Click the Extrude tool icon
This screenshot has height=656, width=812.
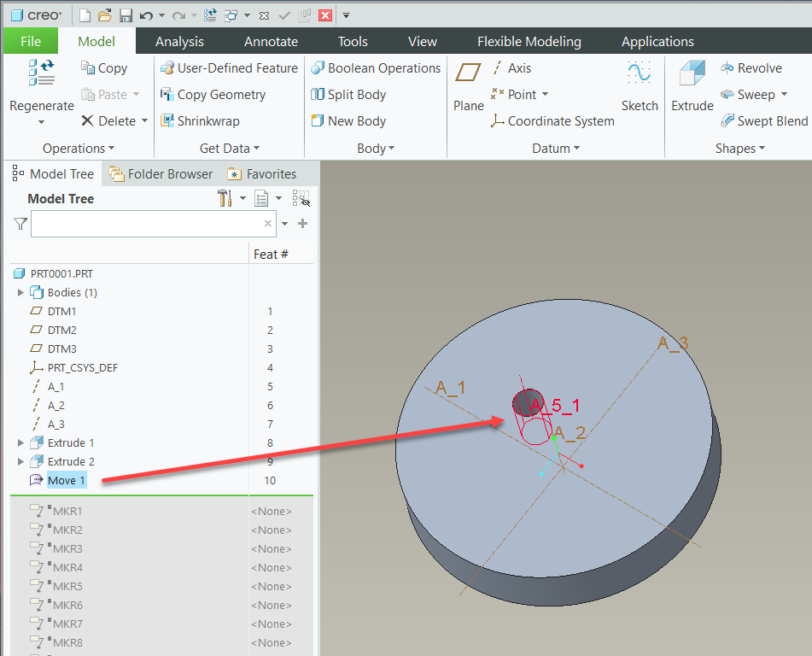pyautogui.click(x=692, y=76)
